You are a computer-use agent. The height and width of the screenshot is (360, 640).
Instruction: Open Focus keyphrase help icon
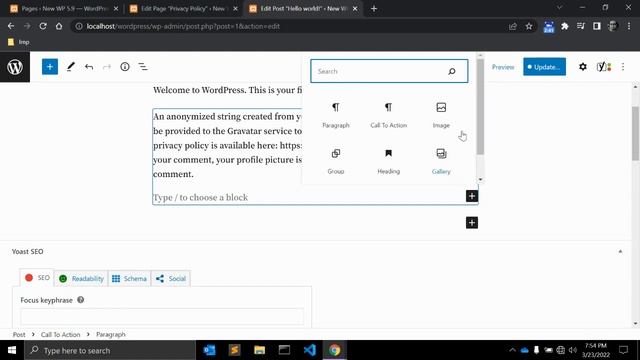[x=81, y=300]
